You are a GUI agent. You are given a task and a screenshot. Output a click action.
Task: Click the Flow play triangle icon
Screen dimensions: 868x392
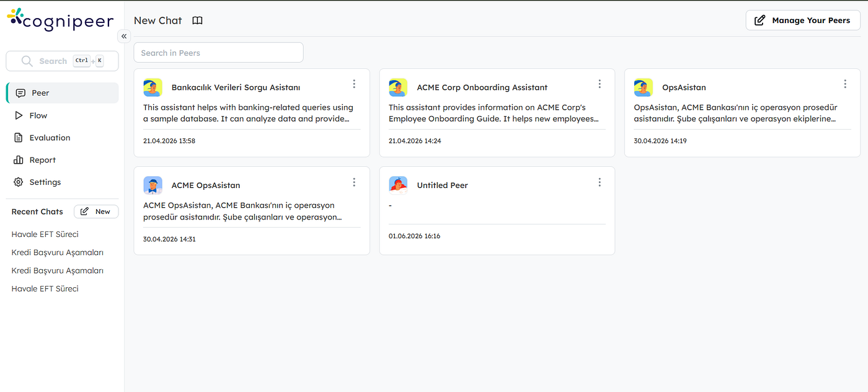pyautogui.click(x=18, y=115)
